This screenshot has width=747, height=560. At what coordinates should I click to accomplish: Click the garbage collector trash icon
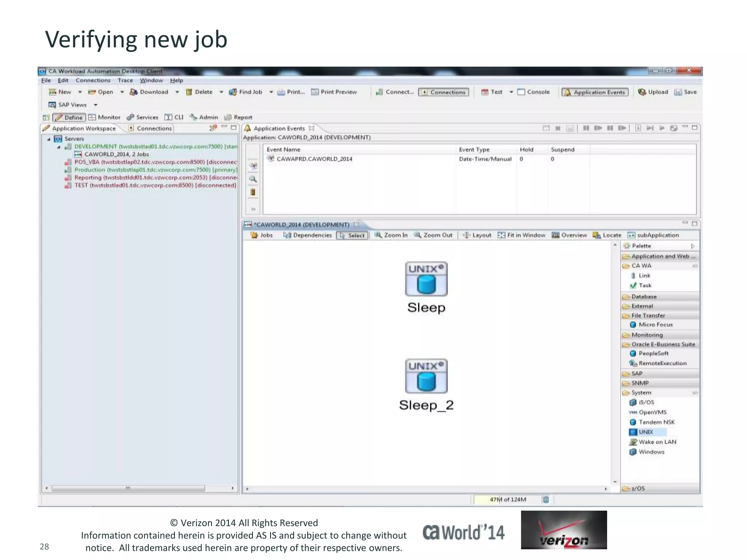pyautogui.click(x=546, y=499)
